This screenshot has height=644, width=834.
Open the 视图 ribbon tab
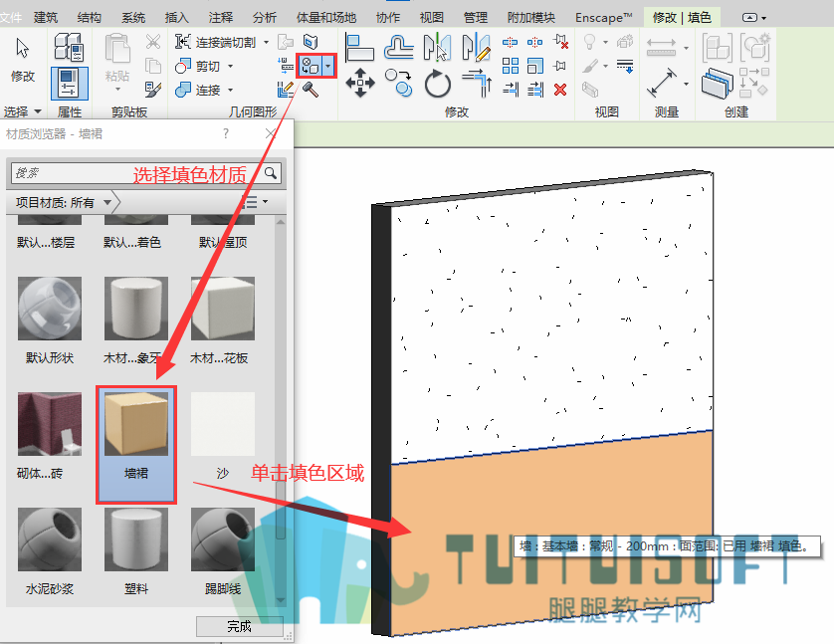coord(431,18)
